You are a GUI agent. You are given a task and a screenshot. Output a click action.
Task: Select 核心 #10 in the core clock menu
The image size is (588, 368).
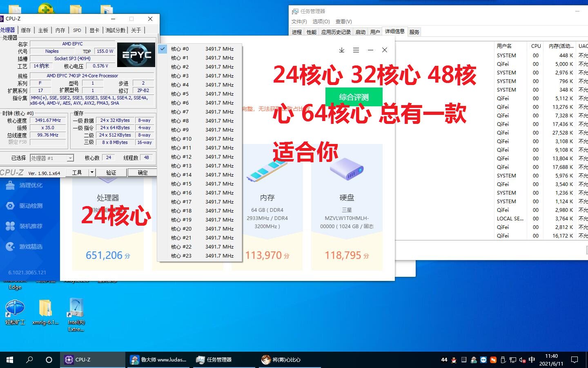pos(200,139)
